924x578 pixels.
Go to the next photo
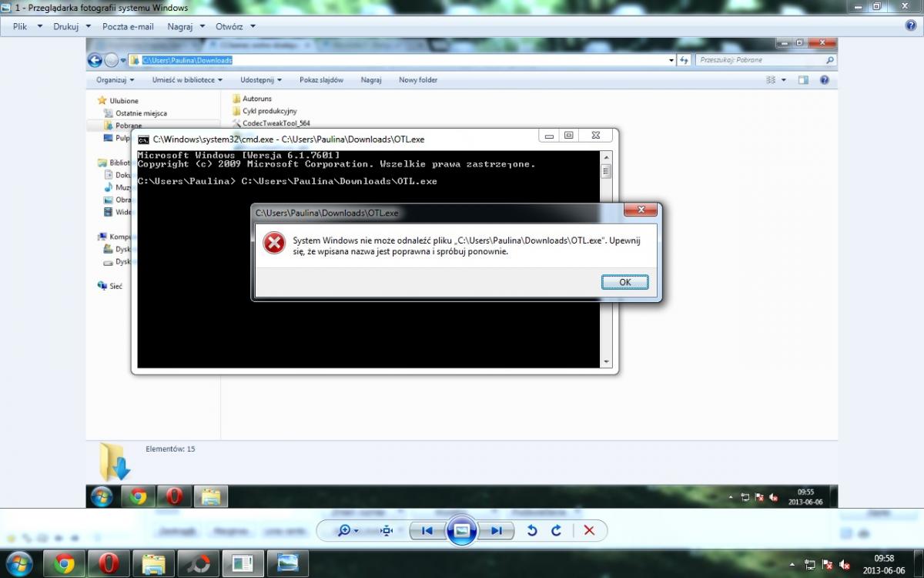click(496, 530)
